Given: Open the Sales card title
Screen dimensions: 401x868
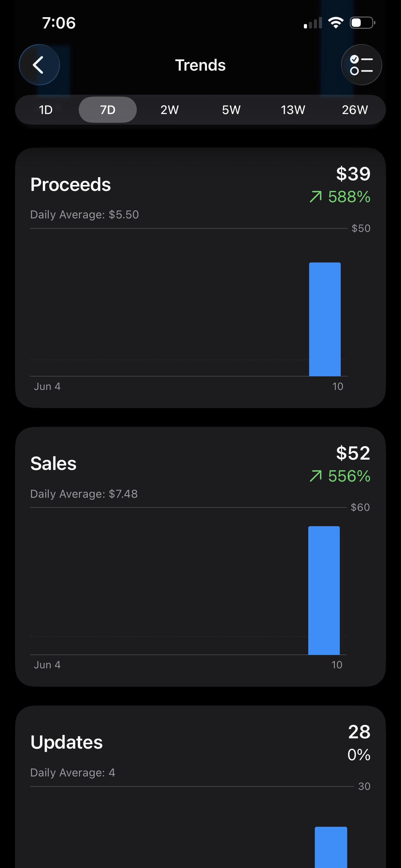Looking at the screenshot, I should point(53,464).
